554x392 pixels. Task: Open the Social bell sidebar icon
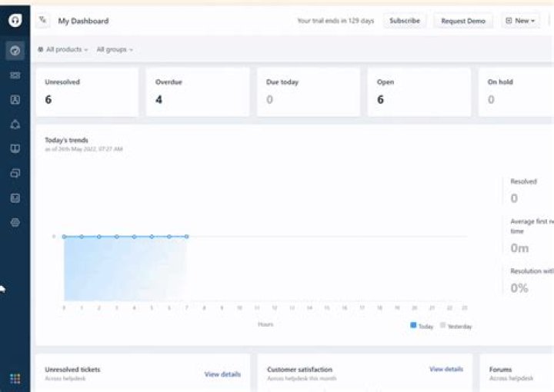(x=15, y=125)
